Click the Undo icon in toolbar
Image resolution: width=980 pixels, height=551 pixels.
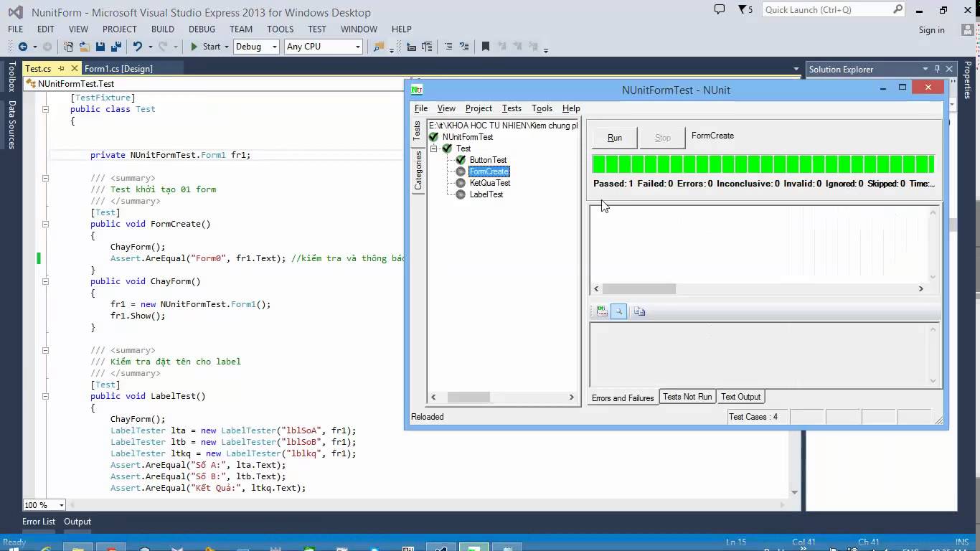coord(136,47)
